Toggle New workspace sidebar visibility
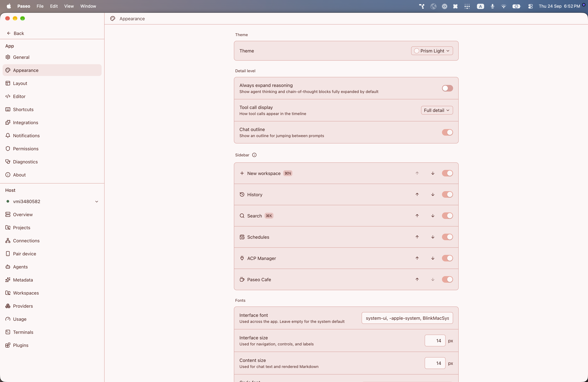588x382 pixels. [x=447, y=173]
